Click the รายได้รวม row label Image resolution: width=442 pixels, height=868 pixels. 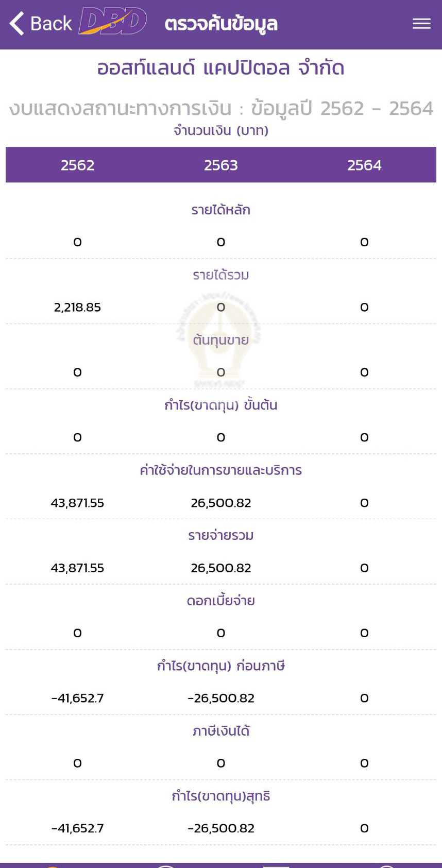coord(221,275)
